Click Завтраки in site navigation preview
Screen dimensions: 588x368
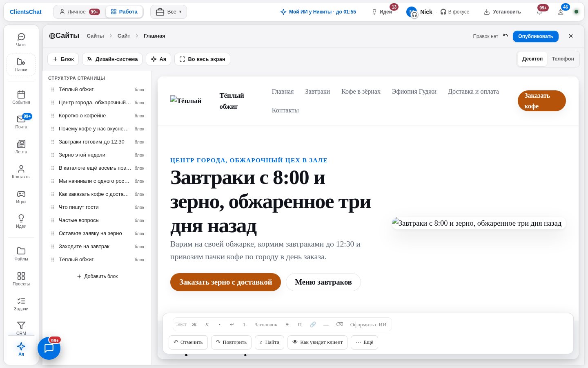pos(317,92)
